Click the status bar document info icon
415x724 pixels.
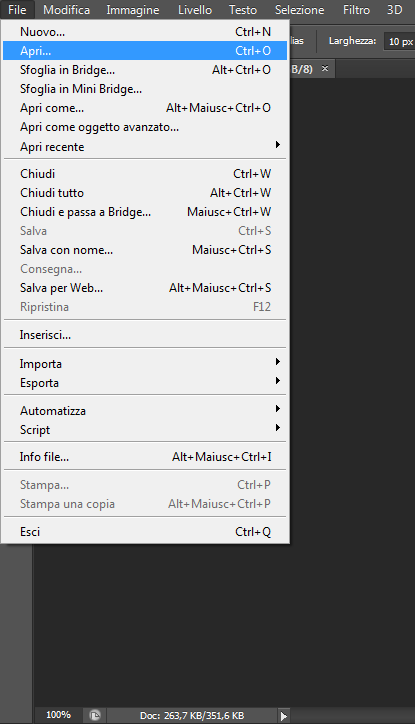tap(95, 715)
